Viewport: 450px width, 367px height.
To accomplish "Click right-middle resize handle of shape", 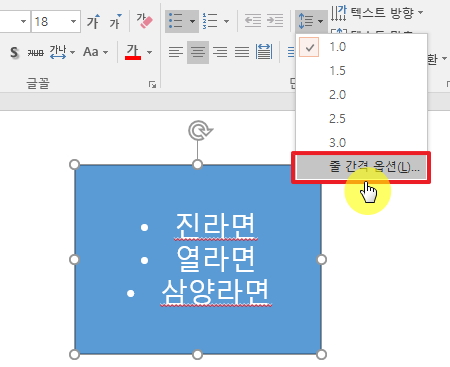I will (321, 259).
